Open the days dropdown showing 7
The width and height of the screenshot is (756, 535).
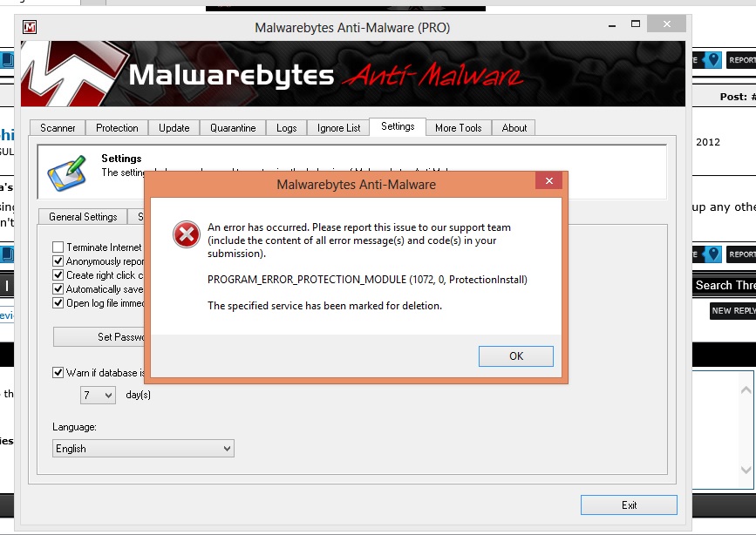point(98,396)
